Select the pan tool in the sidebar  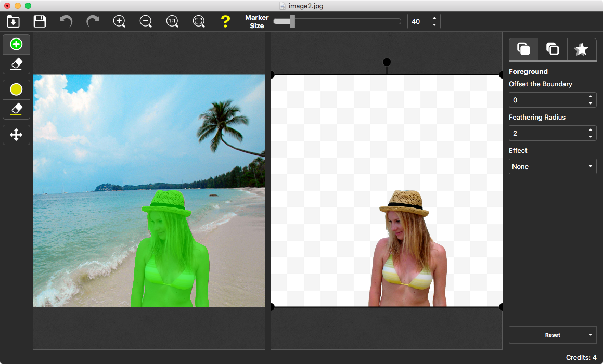[x=16, y=135]
